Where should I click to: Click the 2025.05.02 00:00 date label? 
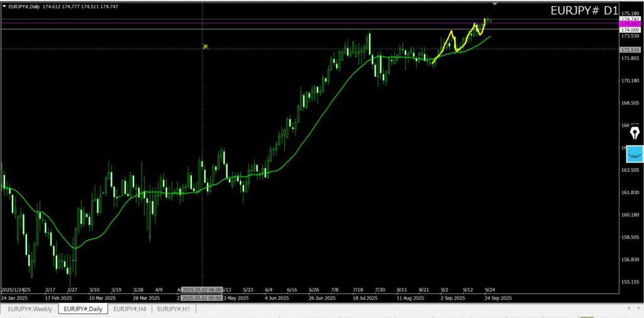tap(201, 297)
